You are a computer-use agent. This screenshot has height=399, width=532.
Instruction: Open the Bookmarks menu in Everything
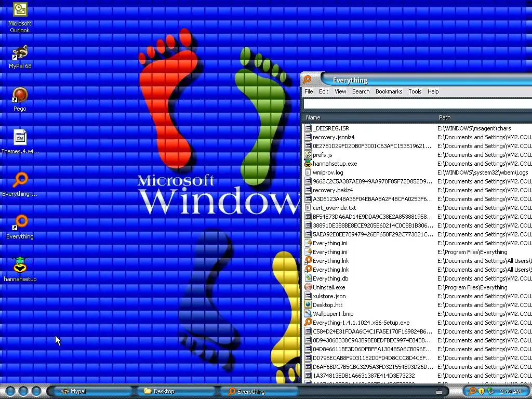389,91
